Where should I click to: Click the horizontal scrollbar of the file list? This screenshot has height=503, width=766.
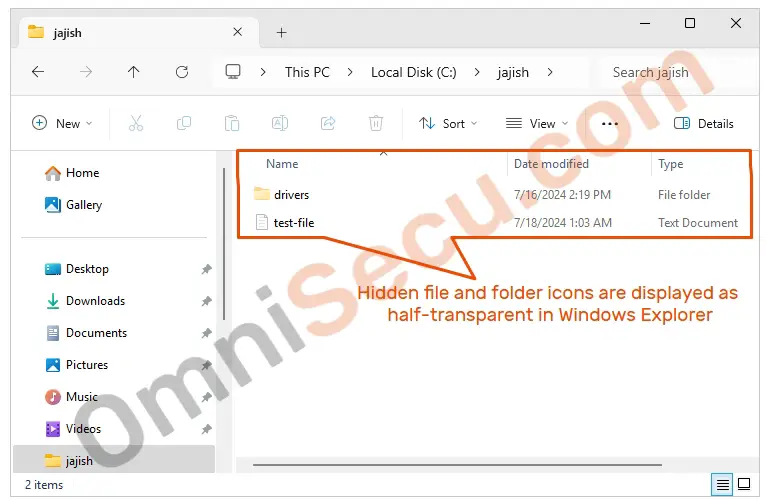tap(457, 465)
